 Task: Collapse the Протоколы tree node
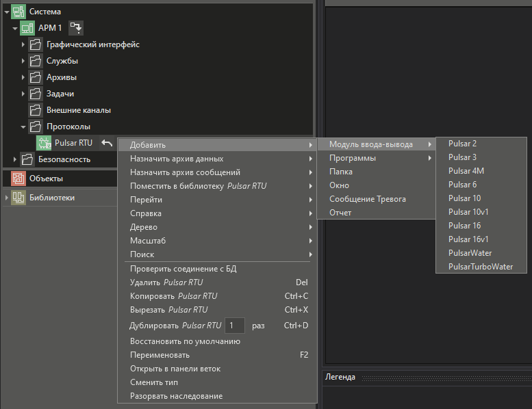coord(23,127)
